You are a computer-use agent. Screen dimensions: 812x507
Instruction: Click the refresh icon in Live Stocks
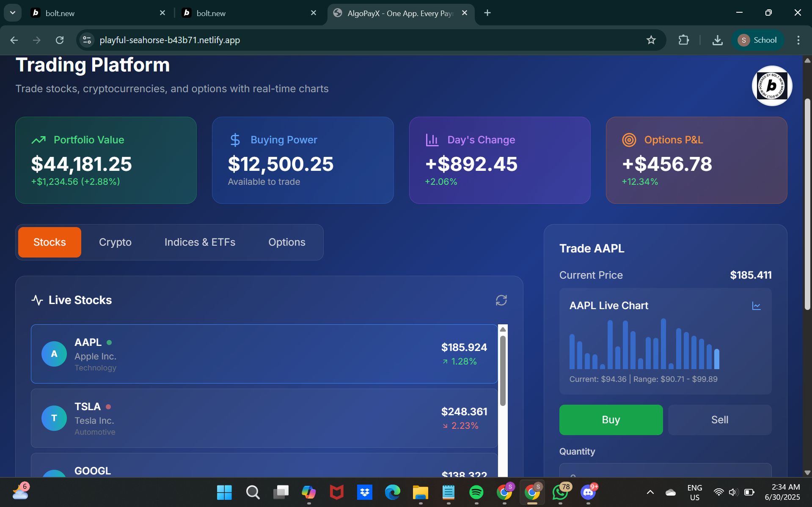[501, 300]
